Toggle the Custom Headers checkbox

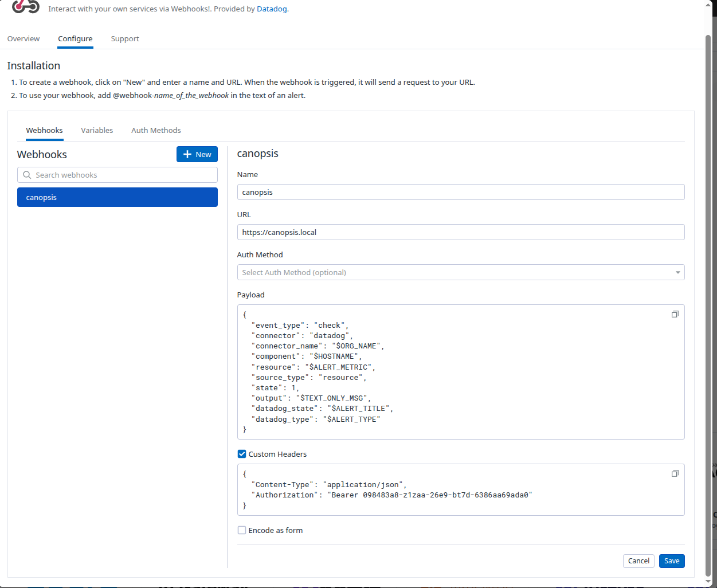coord(242,454)
